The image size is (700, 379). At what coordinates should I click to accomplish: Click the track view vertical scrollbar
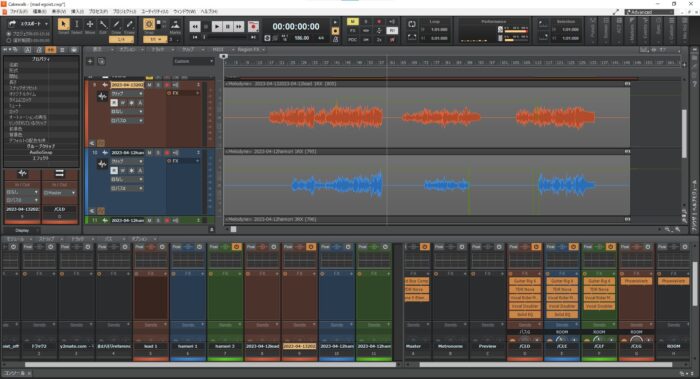683,134
